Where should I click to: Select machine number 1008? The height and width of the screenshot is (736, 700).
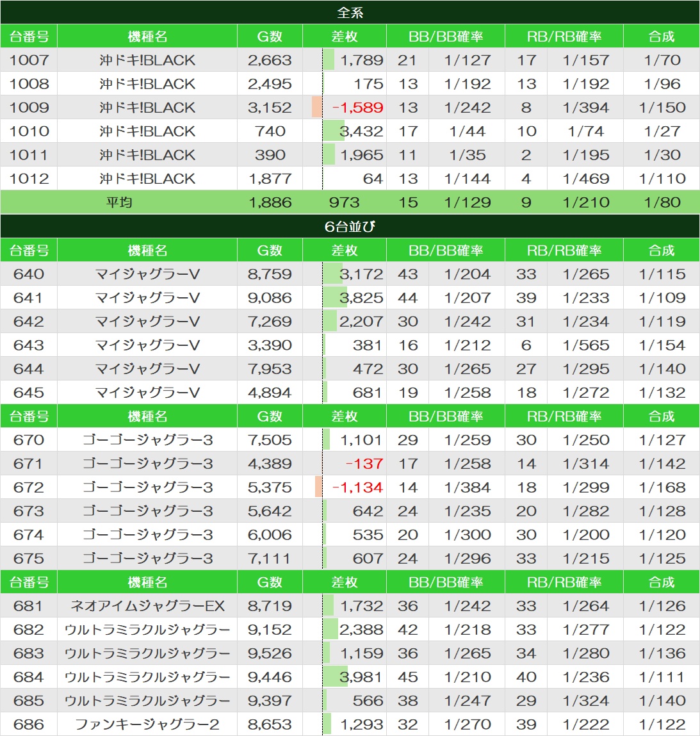pos(29,83)
